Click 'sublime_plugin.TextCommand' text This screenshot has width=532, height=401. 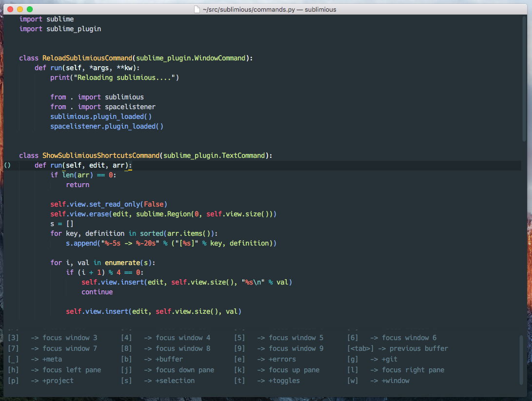click(214, 155)
